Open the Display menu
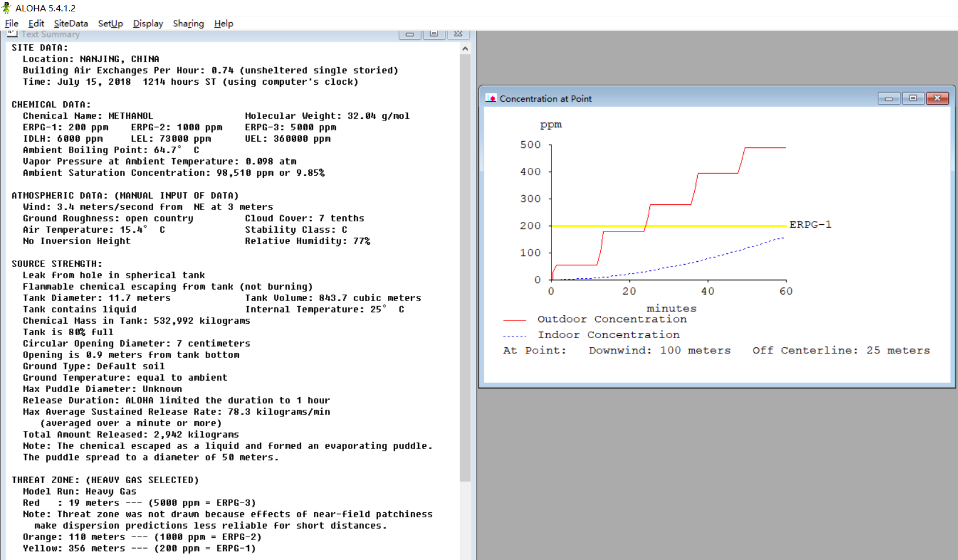Image resolution: width=958 pixels, height=560 pixels. (x=148, y=23)
